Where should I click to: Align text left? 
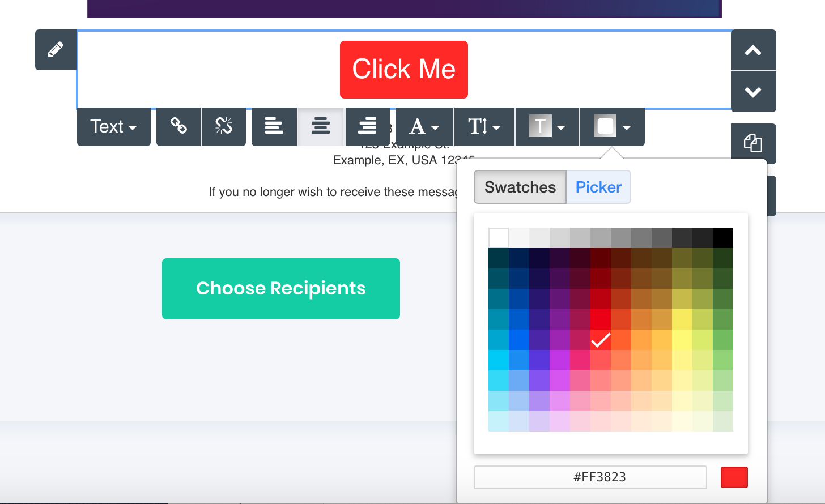pos(274,126)
